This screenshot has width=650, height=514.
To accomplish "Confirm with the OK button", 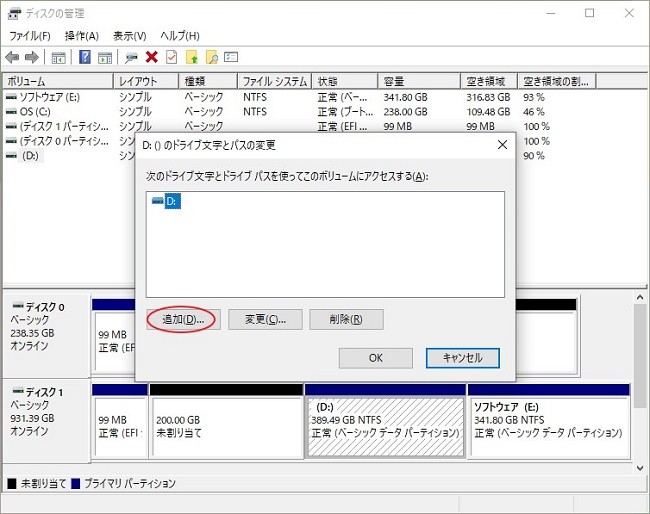I will coord(376,358).
